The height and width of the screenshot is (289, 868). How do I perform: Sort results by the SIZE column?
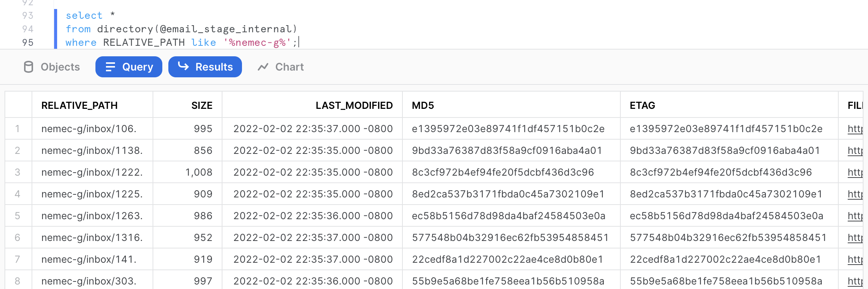click(x=202, y=105)
